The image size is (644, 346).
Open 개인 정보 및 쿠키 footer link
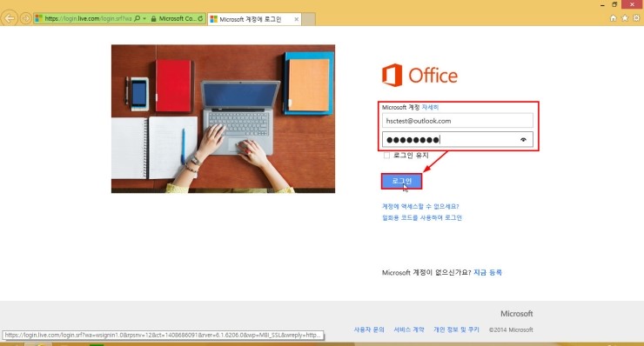(456, 329)
